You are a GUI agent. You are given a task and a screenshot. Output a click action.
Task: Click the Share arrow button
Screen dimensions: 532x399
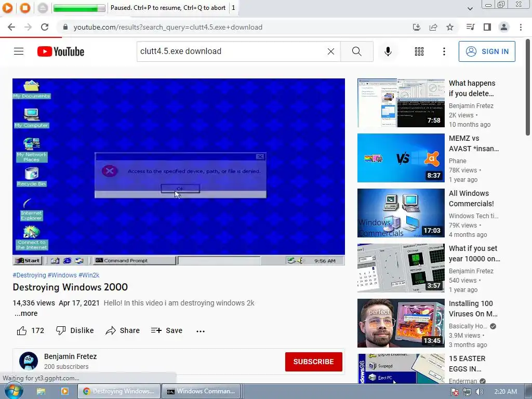(x=123, y=330)
